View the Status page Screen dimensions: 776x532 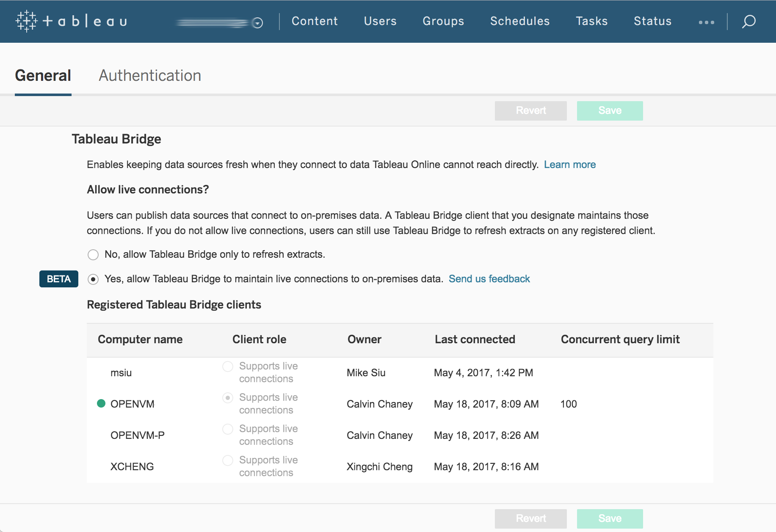click(652, 21)
